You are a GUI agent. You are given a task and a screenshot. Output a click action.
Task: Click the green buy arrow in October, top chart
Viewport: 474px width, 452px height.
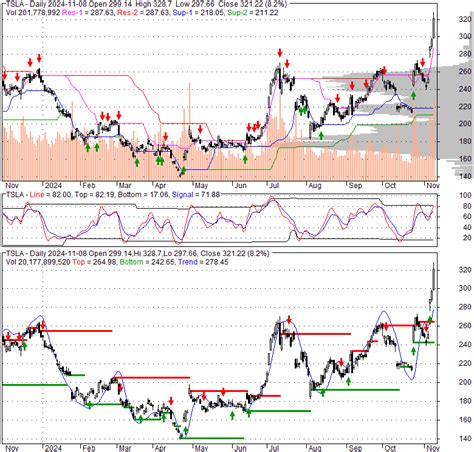tap(414, 96)
